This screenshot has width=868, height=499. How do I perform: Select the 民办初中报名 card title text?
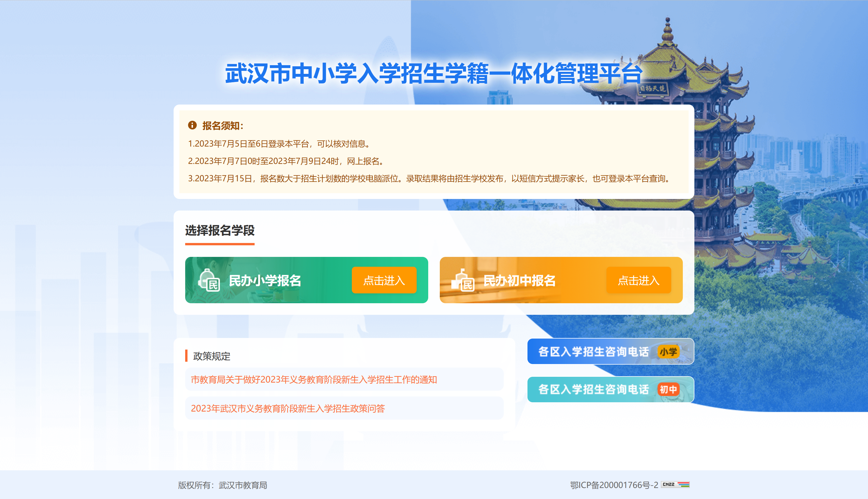pyautogui.click(x=519, y=281)
